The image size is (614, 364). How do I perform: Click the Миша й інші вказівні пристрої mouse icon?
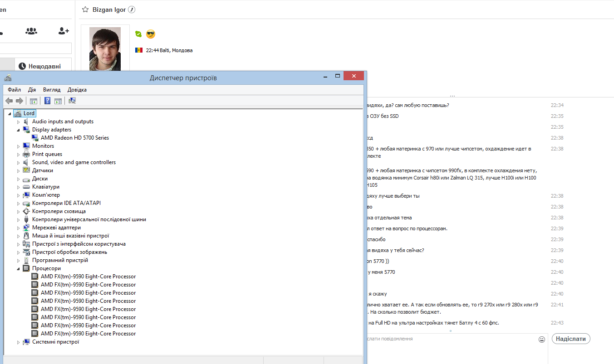[x=26, y=236]
